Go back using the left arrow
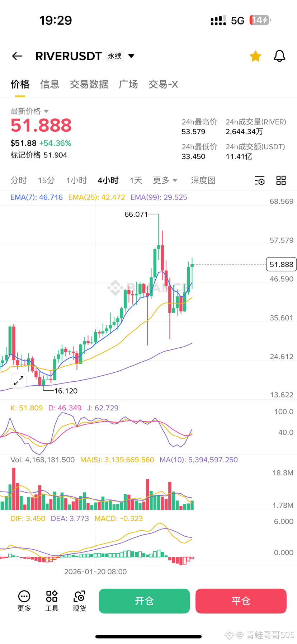 pos(17,56)
